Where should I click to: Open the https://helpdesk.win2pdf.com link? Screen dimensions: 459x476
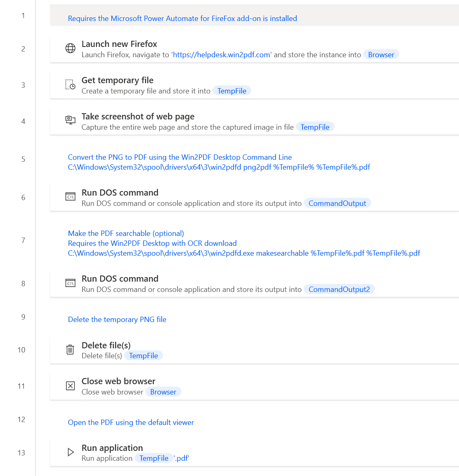coord(221,54)
